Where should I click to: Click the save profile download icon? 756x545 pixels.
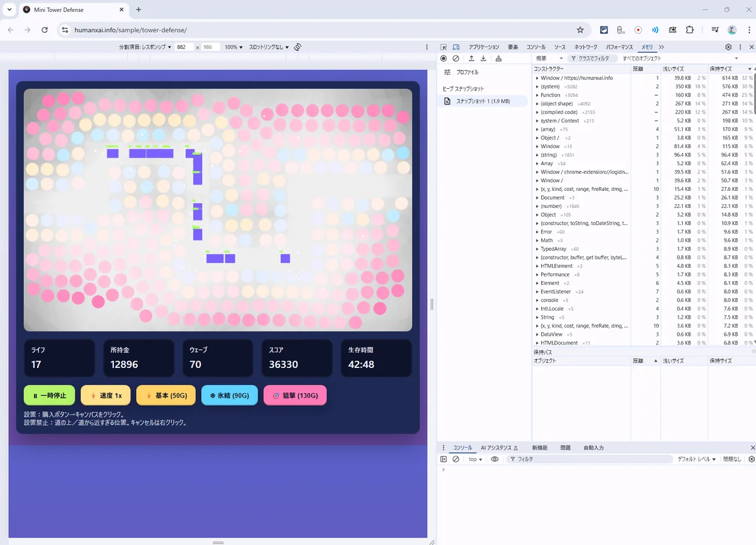point(483,59)
